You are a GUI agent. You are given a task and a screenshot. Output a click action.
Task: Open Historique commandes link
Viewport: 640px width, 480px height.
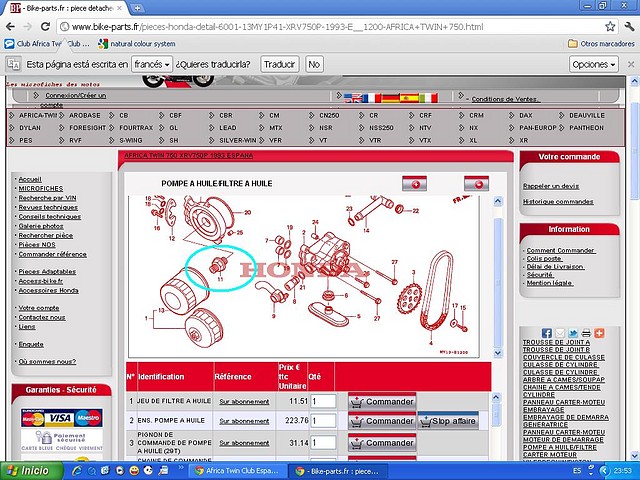[x=558, y=202]
